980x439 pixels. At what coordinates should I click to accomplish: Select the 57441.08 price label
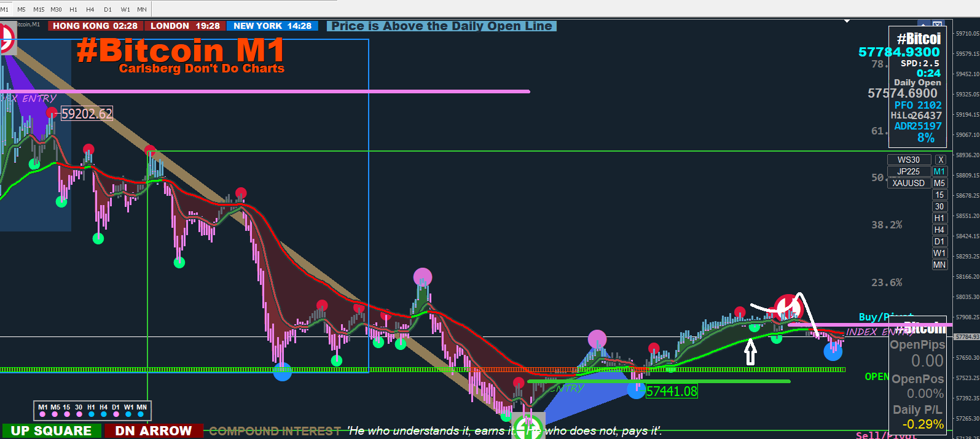tap(672, 391)
